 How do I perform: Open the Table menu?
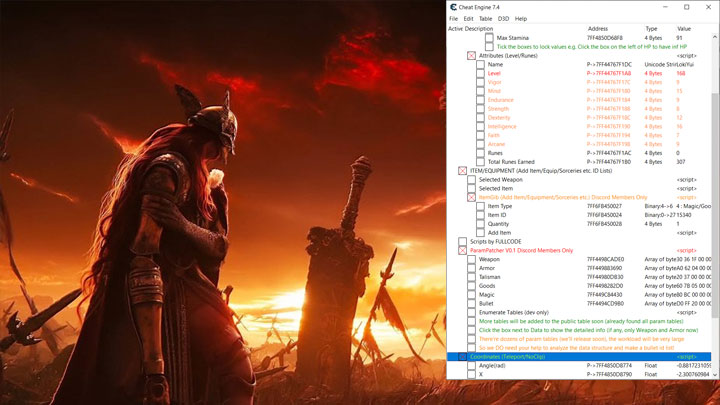point(485,19)
